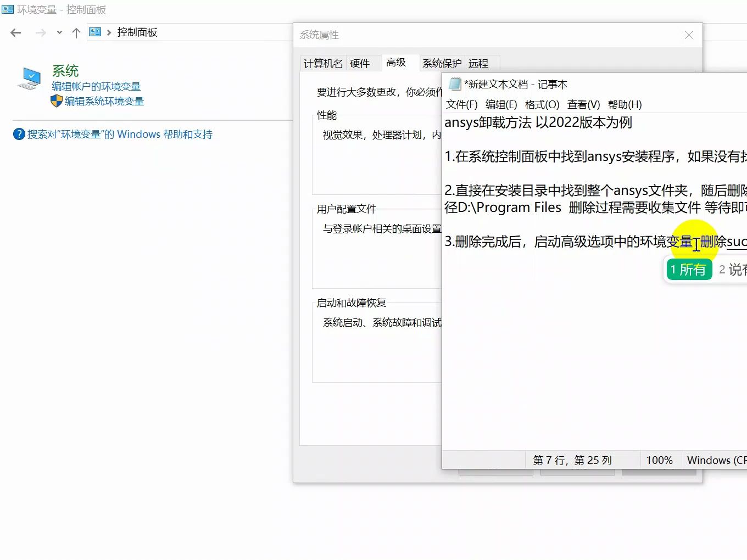The width and height of the screenshot is (747, 560).
Task: Click the blue help question mark icon
Action: [x=19, y=134]
